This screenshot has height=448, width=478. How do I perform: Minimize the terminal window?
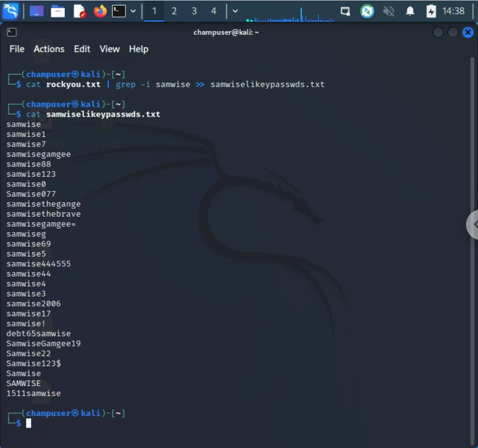438,32
